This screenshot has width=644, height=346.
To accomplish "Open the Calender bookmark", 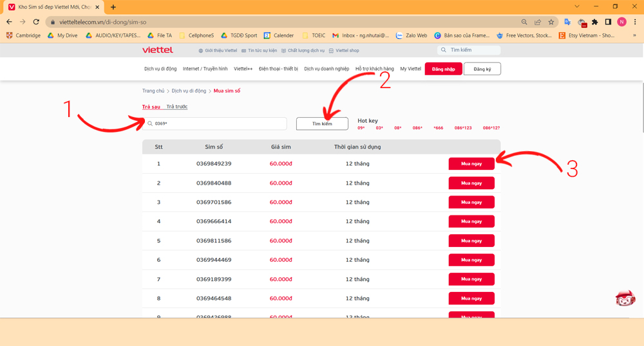I will pos(279,35).
